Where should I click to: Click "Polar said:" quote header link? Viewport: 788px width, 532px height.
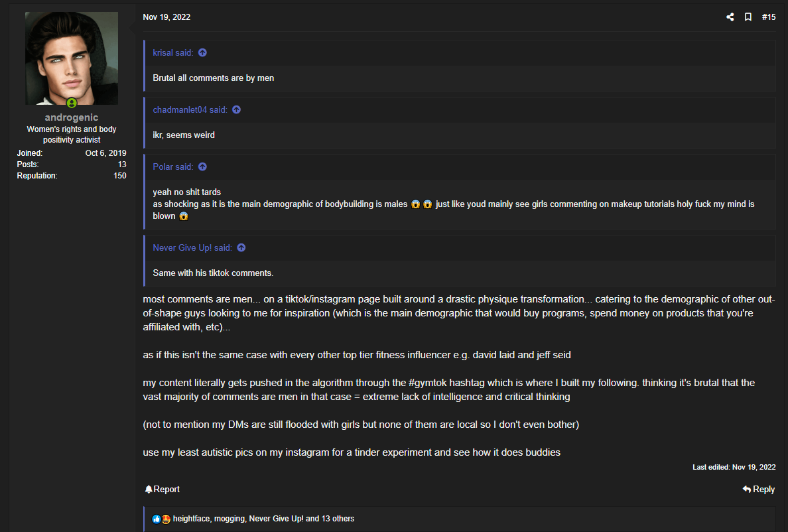tap(173, 167)
